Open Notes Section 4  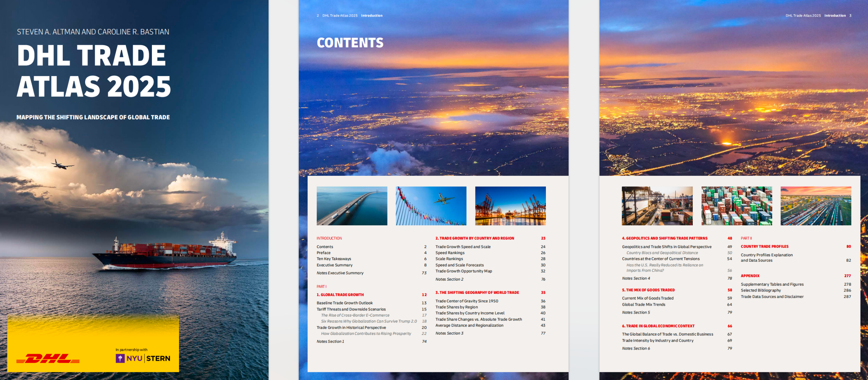point(677,278)
